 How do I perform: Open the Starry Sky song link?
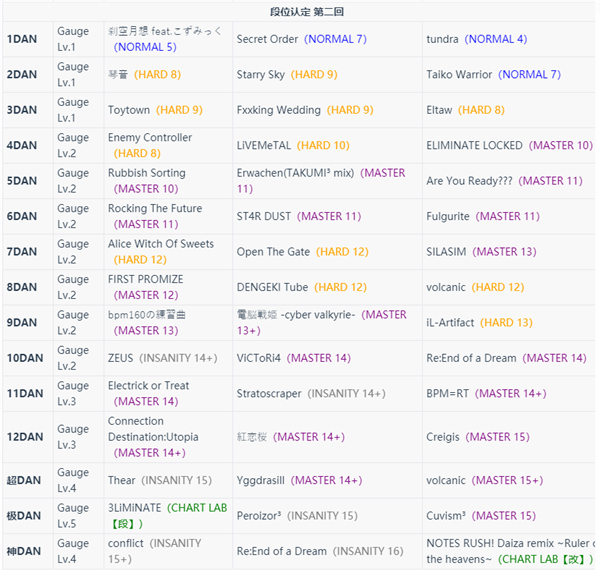click(x=261, y=75)
